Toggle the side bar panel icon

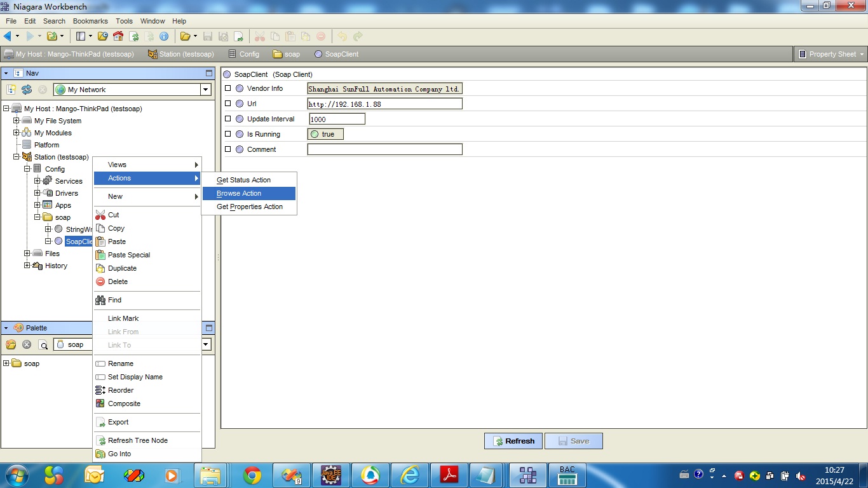pyautogui.click(x=81, y=36)
